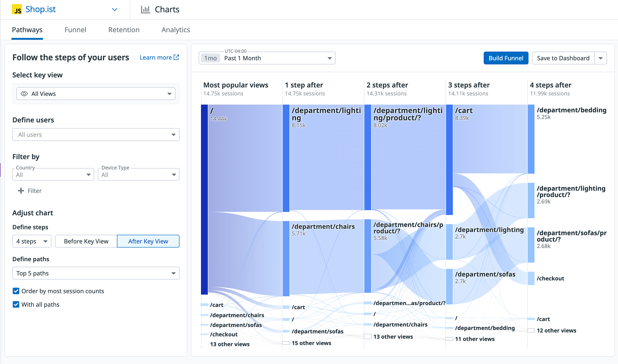The height and width of the screenshot is (364, 618).
Task: Expand the Define users dropdown
Action: click(96, 135)
